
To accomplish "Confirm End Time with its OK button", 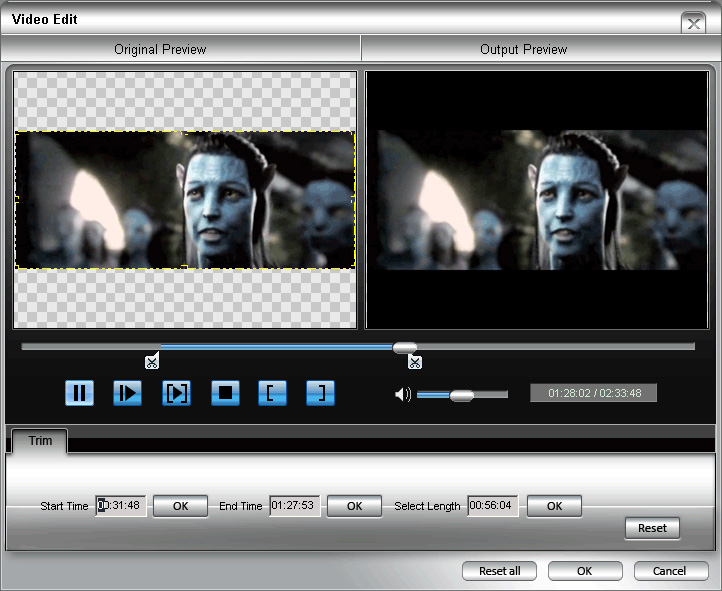I will pos(355,506).
